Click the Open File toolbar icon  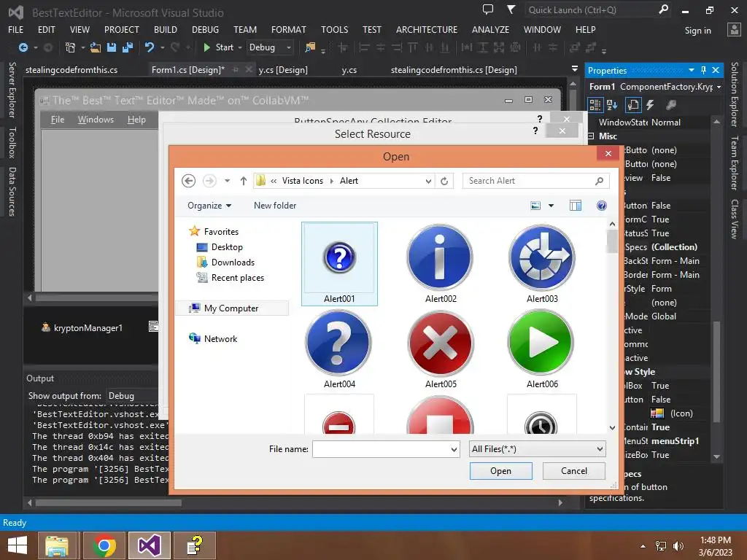click(x=96, y=47)
